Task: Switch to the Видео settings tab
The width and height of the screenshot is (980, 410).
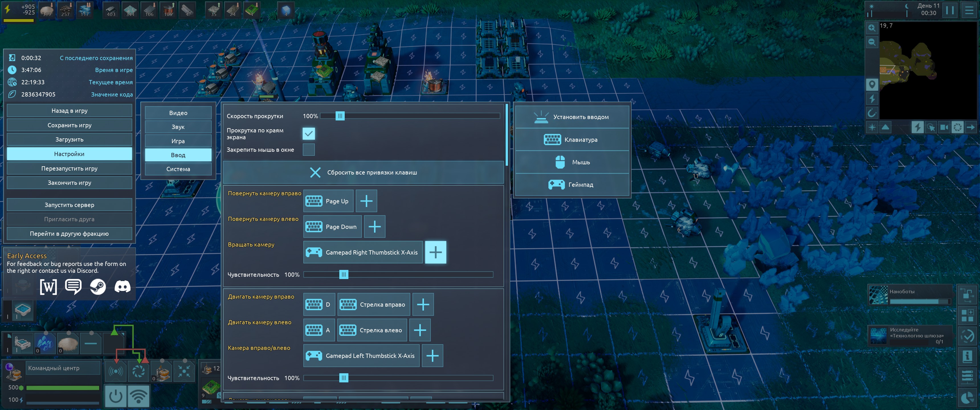Action: click(178, 113)
